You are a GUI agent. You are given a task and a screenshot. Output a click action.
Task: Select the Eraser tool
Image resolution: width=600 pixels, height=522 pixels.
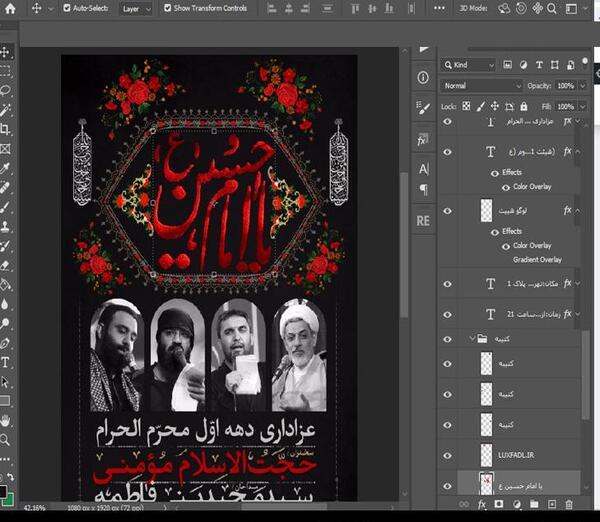click(5, 265)
